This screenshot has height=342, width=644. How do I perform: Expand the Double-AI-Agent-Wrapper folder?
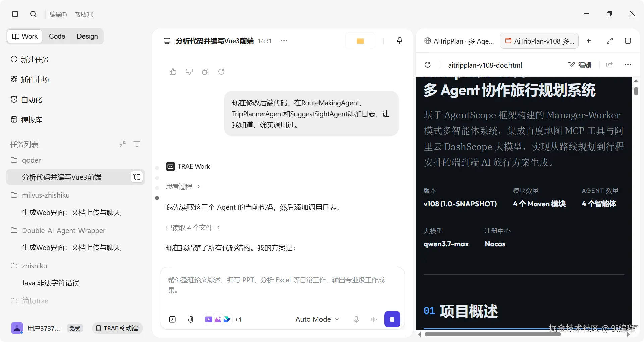[58, 230]
